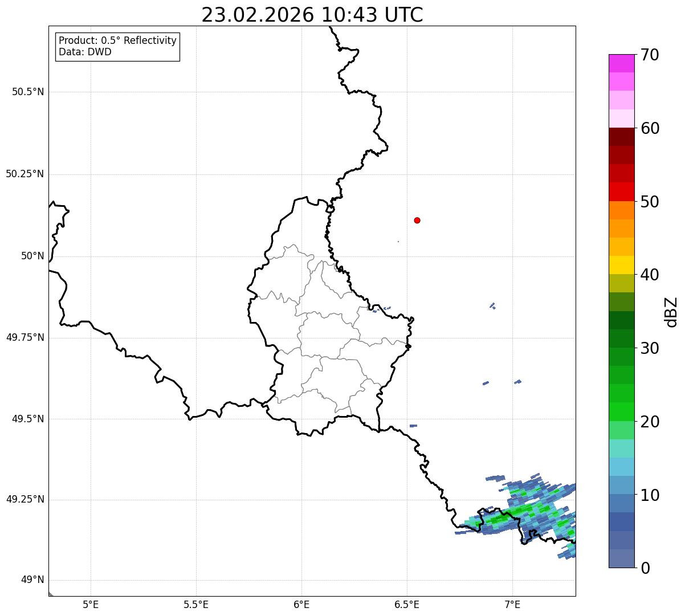Select the red dot radar site marker
685x616 pixels.
tap(417, 220)
